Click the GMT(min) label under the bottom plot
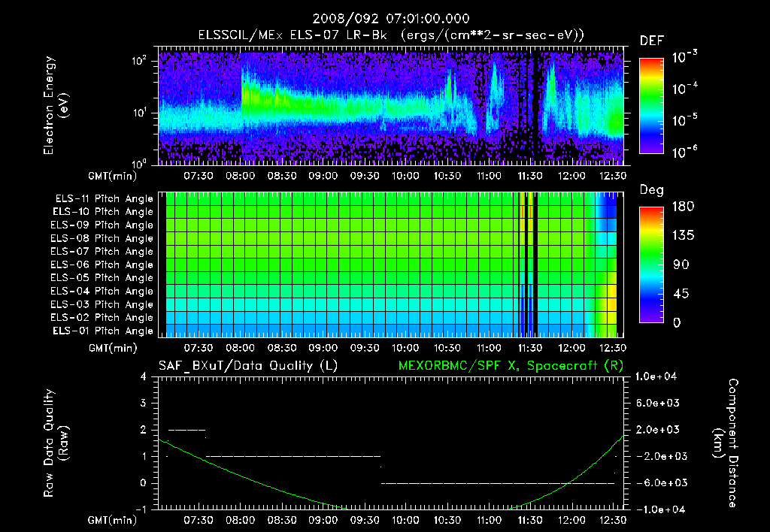The height and width of the screenshot is (532, 770). 113,520
